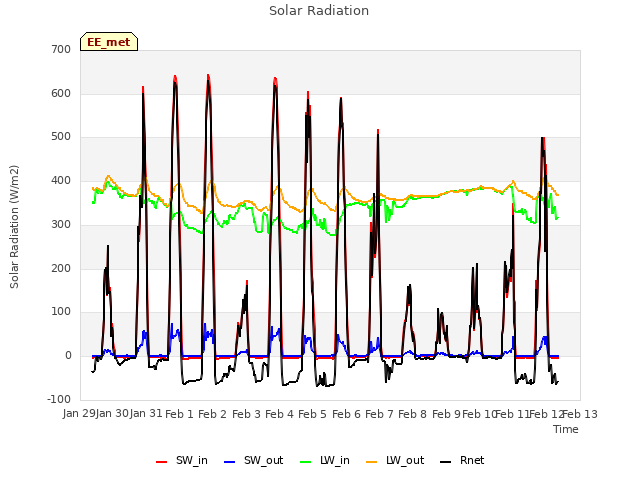Select the y-axis title Solar Radiation (W/m2)
This screenshot has height=480, width=640.
click(14, 227)
